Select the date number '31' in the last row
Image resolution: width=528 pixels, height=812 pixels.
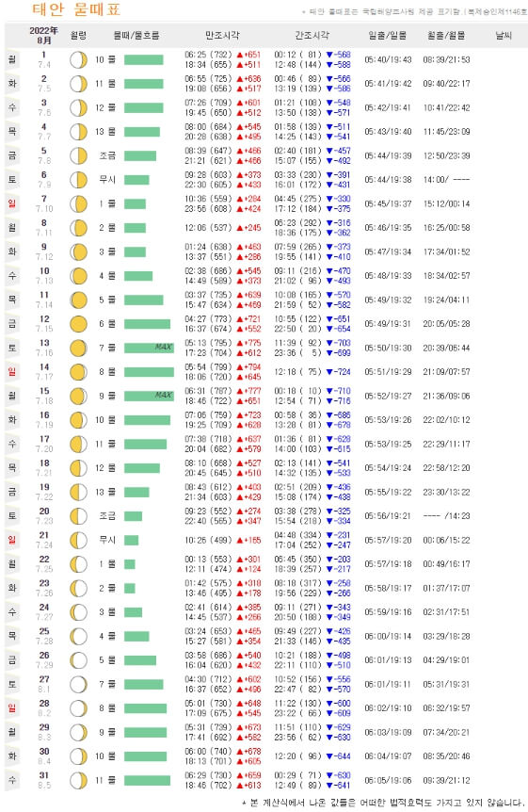pos(44,775)
